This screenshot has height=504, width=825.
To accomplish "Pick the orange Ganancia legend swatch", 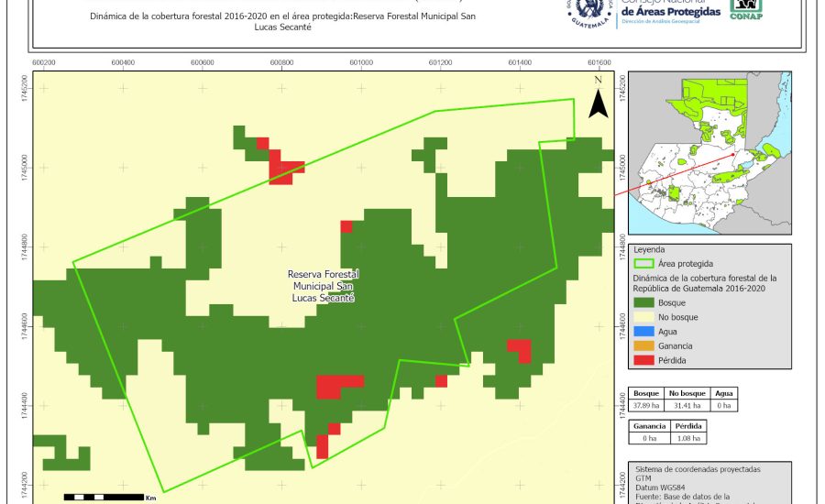I will point(644,346).
